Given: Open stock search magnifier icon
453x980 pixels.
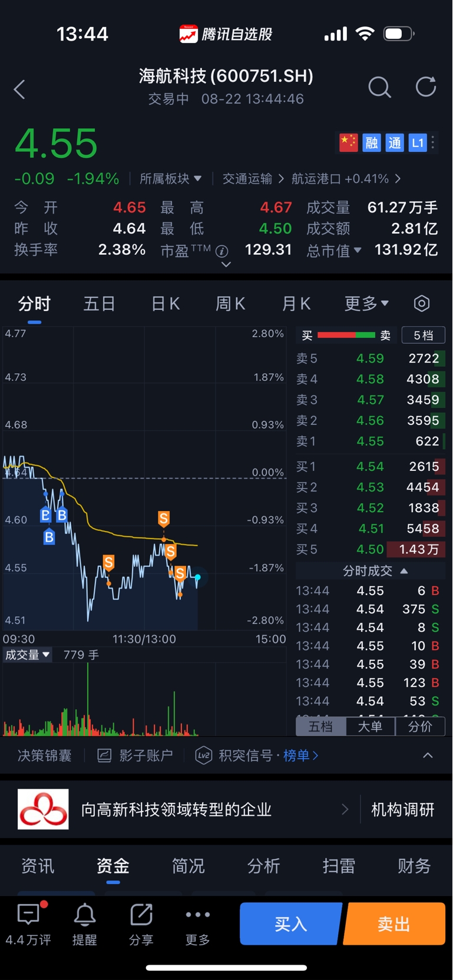Looking at the screenshot, I should pyautogui.click(x=379, y=87).
